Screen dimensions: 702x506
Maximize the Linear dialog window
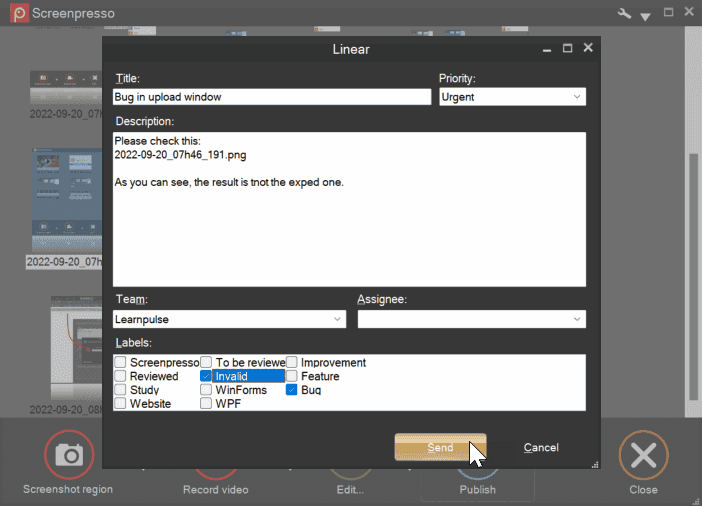click(x=567, y=48)
